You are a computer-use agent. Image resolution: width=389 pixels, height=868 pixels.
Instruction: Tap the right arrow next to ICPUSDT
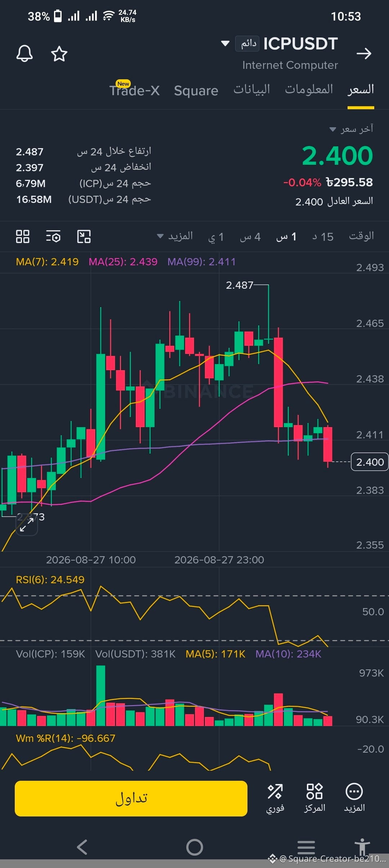tap(364, 54)
